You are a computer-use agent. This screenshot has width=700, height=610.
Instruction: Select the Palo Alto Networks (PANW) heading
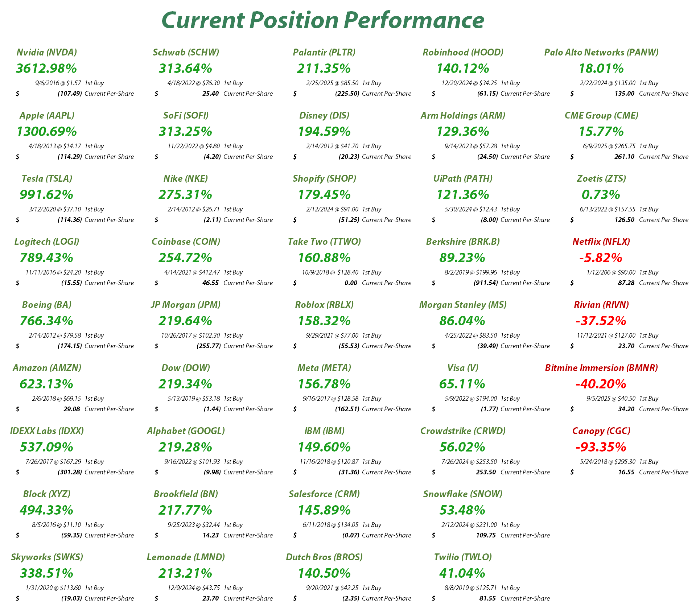pos(601,52)
